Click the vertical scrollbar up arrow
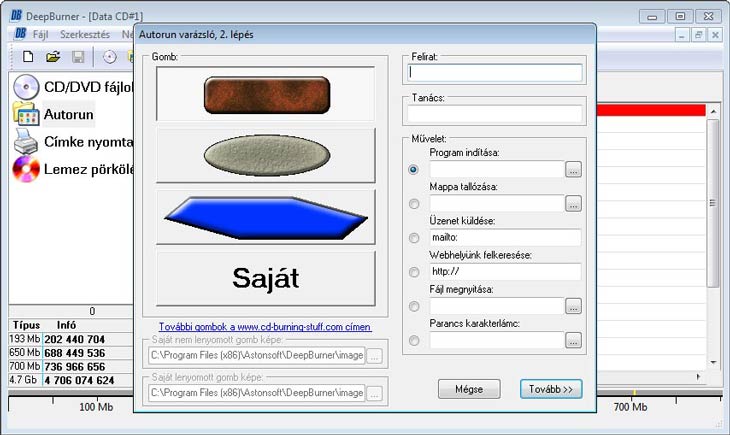Screen dimensions: 730x435 (x=713, y=111)
